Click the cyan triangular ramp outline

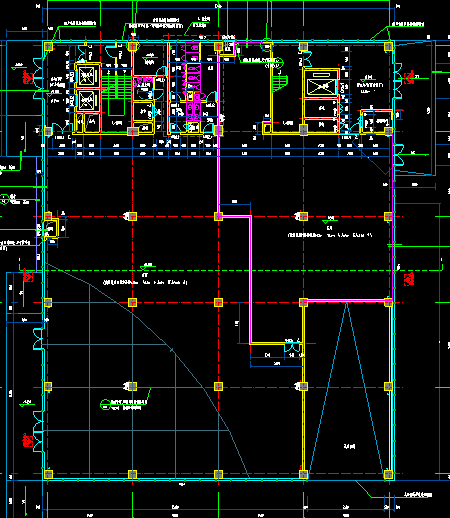tap(346, 388)
